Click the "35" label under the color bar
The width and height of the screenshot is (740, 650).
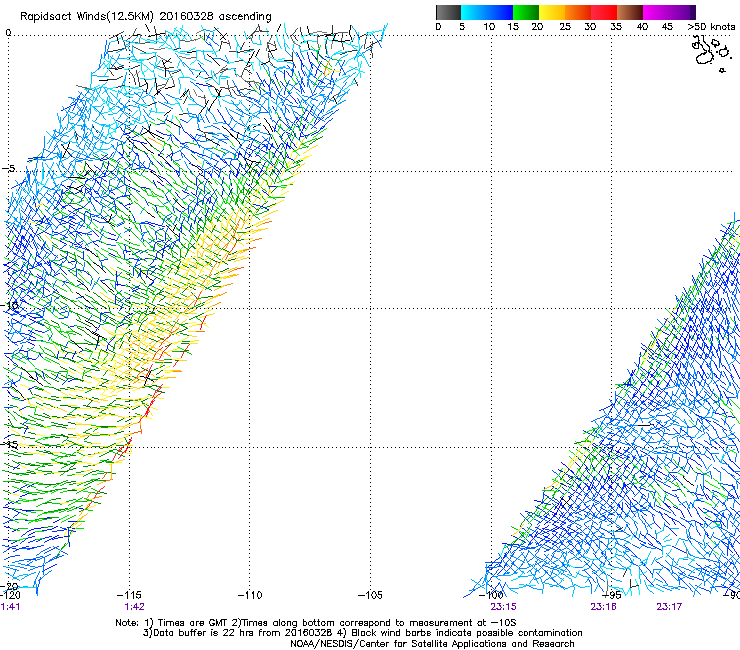616,26
